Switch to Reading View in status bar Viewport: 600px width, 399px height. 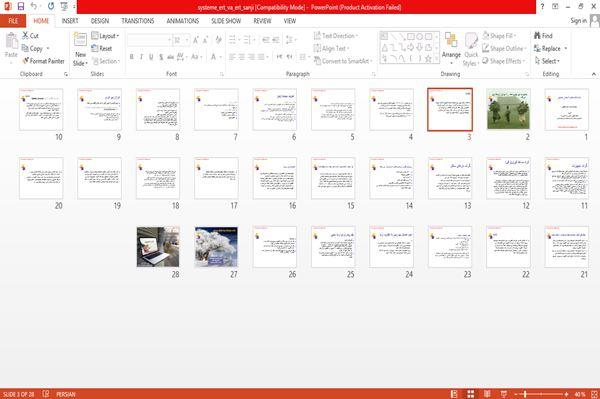[487, 394]
